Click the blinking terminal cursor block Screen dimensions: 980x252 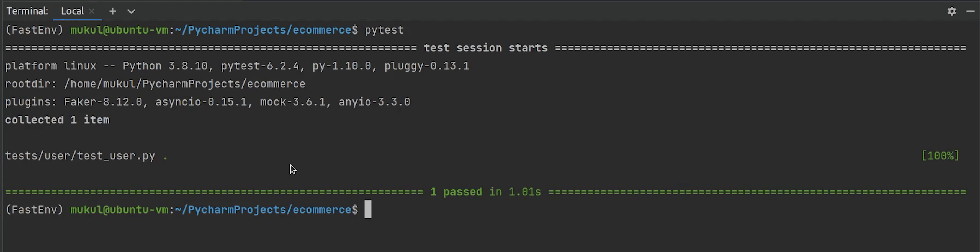point(367,210)
